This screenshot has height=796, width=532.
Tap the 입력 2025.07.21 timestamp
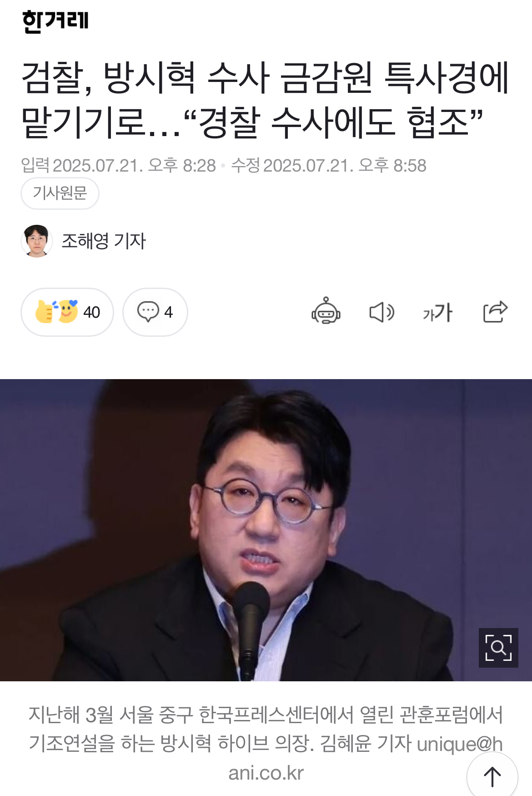[119, 165]
